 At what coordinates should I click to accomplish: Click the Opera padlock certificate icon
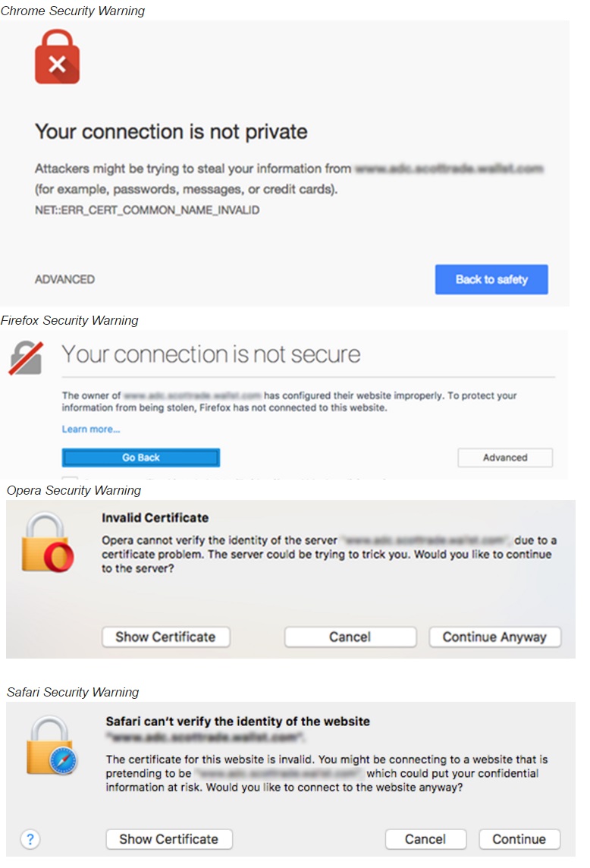[x=47, y=542]
